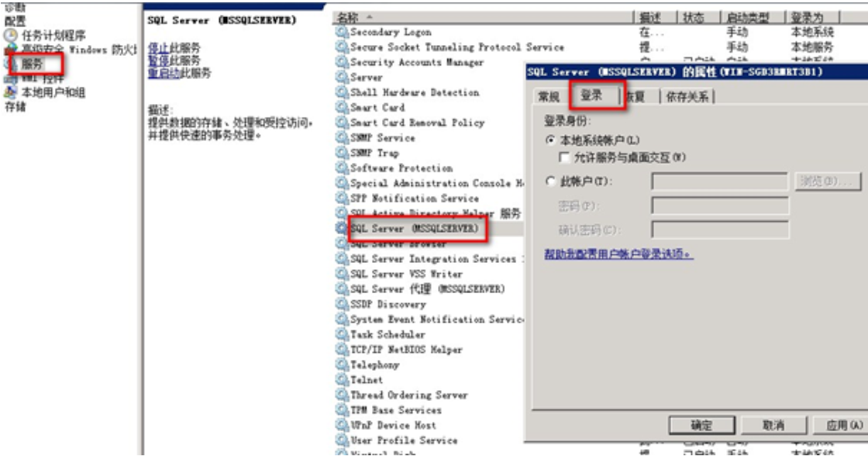Click the SPP Notification Service icon
Image resolution: width=868 pixels, height=463 pixels.
coord(342,199)
